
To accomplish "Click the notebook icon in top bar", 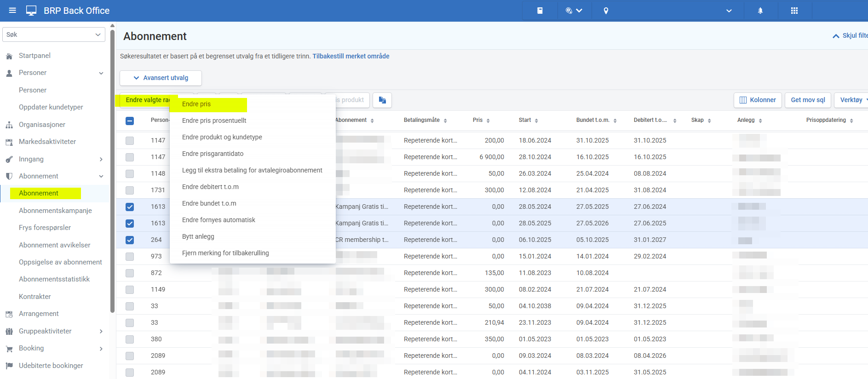I will tap(540, 11).
